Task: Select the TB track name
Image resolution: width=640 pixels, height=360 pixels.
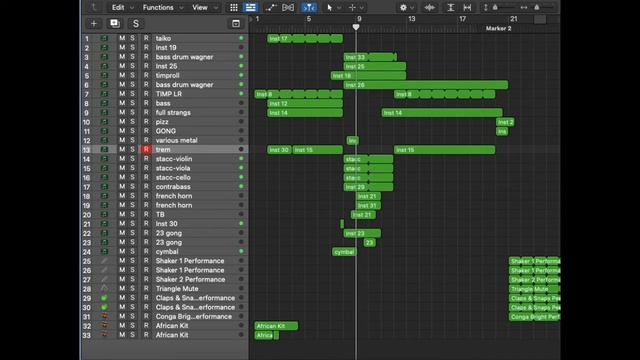Action: coord(160,214)
